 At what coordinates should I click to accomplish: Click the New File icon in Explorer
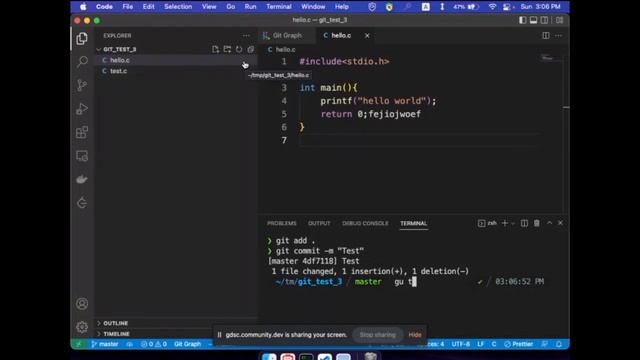(x=216, y=49)
